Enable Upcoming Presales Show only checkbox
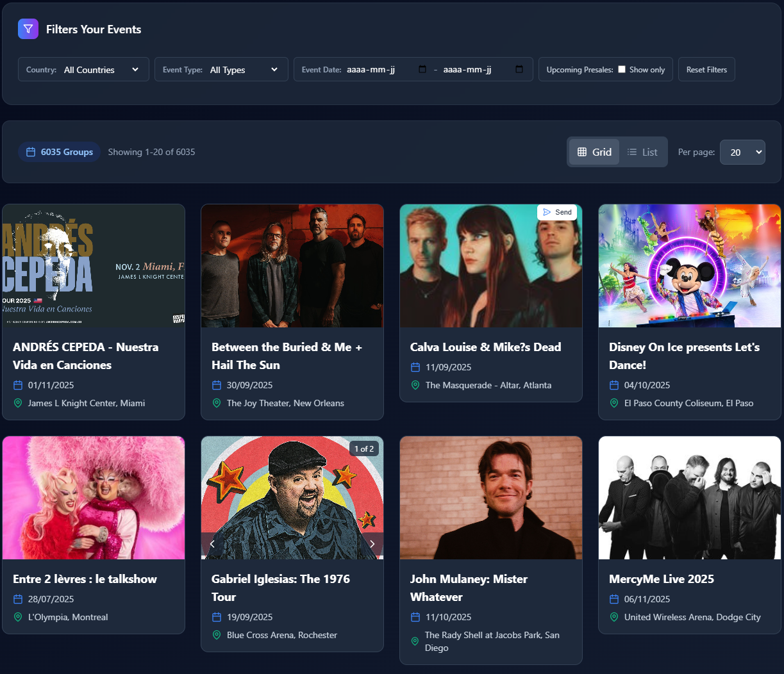The height and width of the screenshot is (674, 784). pyautogui.click(x=622, y=69)
